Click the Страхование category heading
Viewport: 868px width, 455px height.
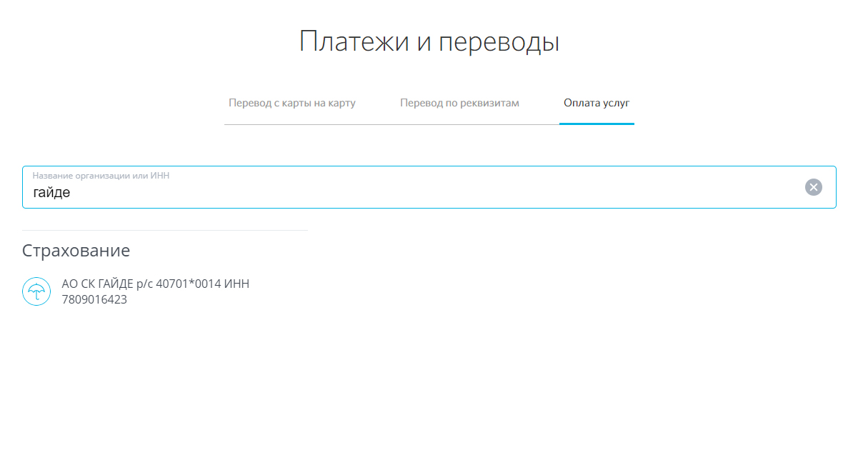(76, 251)
